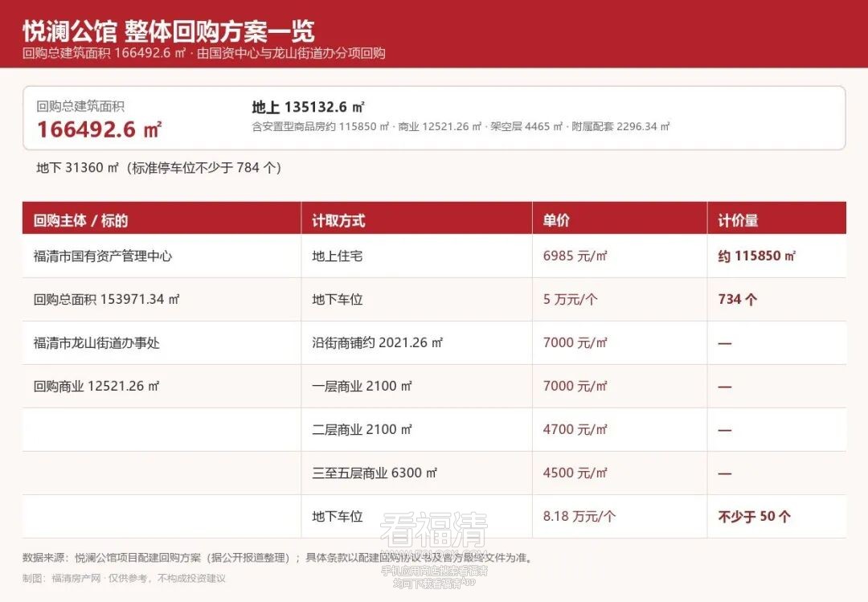Viewport: 868px width, 602px height.
Task: Click "地下车位" in the 5 万元/个 row
Action: click(337, 300)
